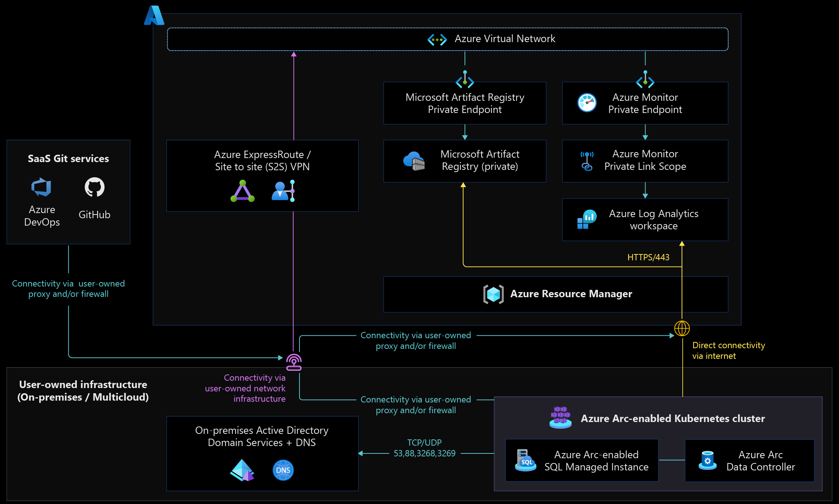Select the Azure Monitor gauge icon
839x504 pixels.
pyautogui.click(x=587, y=103)
